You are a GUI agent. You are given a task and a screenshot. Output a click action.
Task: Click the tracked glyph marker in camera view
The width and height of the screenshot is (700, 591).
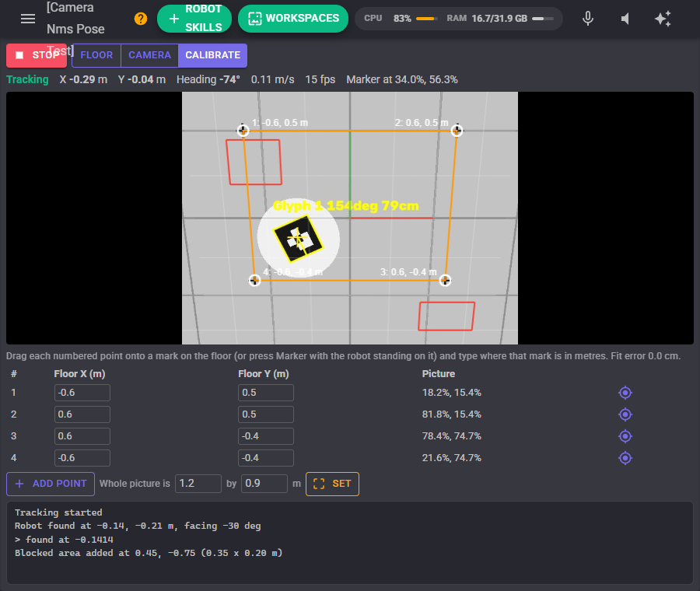tap(298, 240)
